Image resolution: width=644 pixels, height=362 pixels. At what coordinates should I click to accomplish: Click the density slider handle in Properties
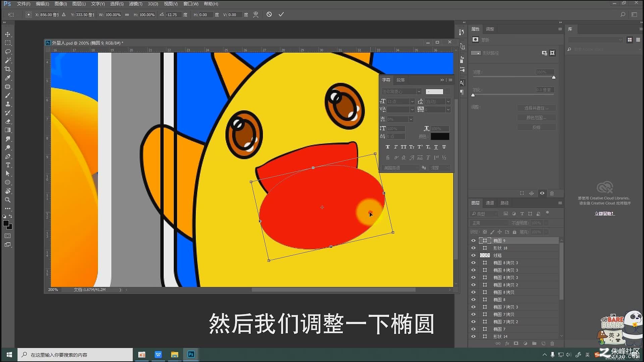(x=554, y=77)
